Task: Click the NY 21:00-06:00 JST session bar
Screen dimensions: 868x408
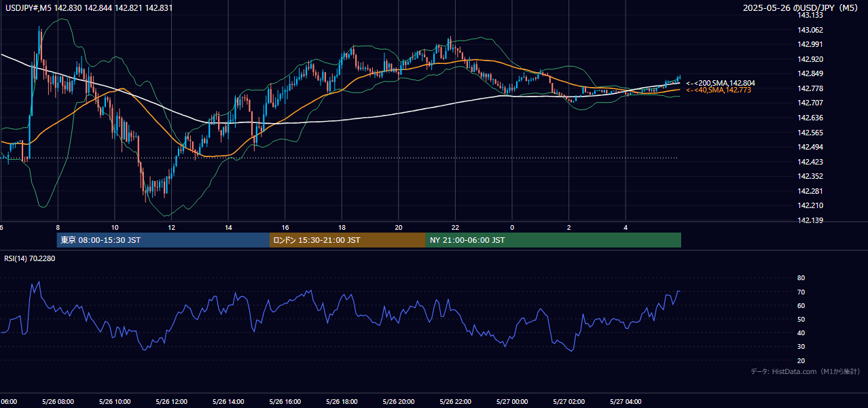Action: pyautogui.click(x=554, y=240)
